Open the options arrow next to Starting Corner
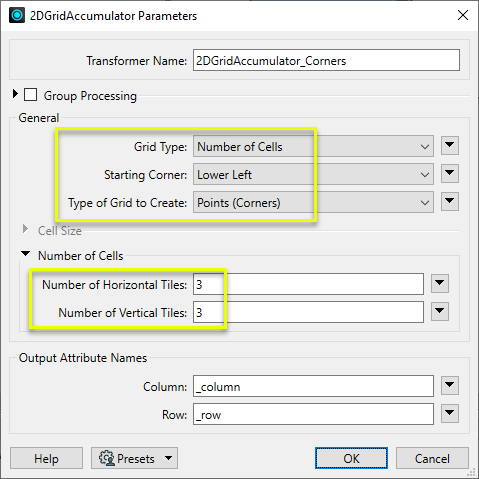Viewport: 479px width, 479px height. point(450,173)
